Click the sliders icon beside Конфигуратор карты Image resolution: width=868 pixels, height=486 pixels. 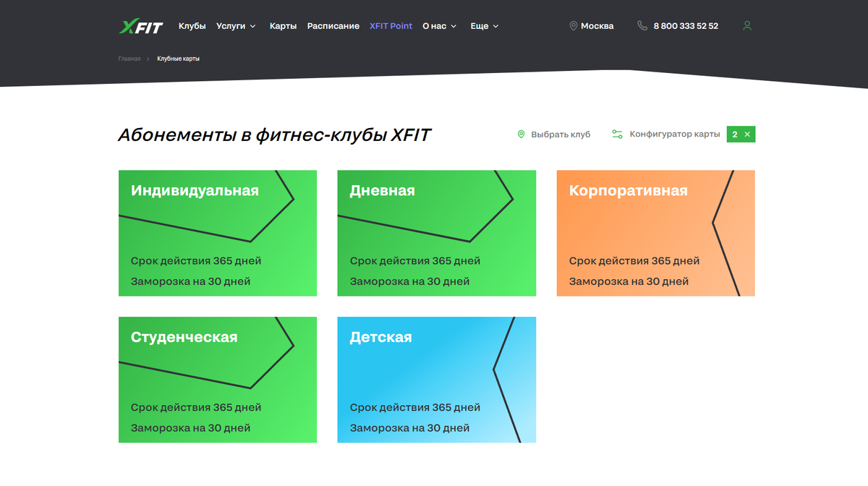[x=617, y=135]
